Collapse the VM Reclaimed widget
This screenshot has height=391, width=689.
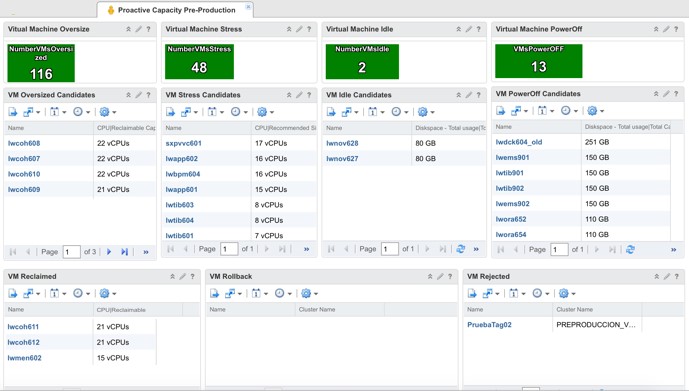172,276
